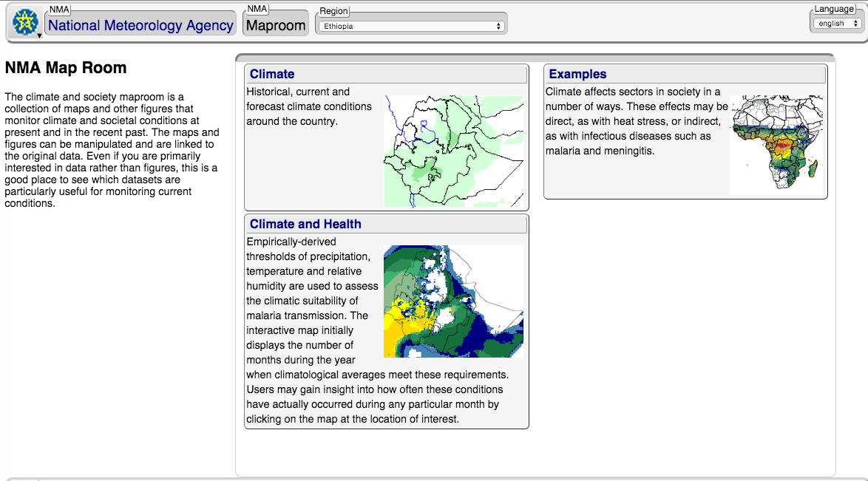Open the Language dropdown set to english

(x=836, y=24)
